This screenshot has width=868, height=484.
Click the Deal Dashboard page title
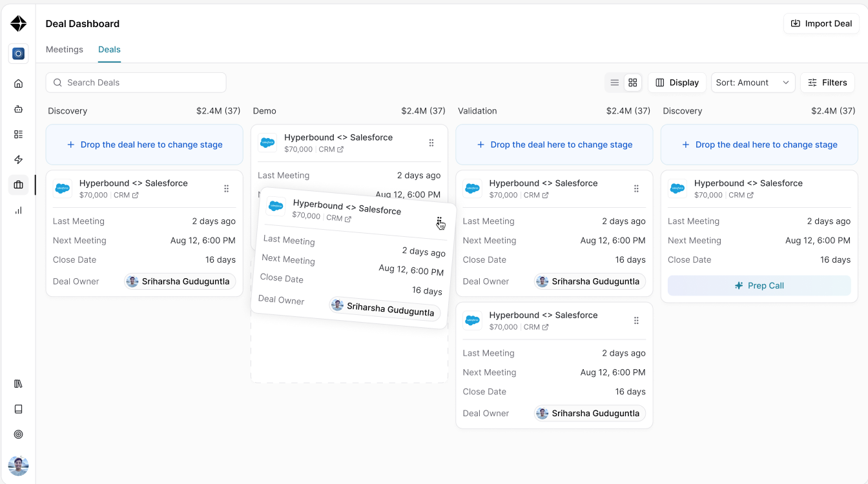click(83, 23)
